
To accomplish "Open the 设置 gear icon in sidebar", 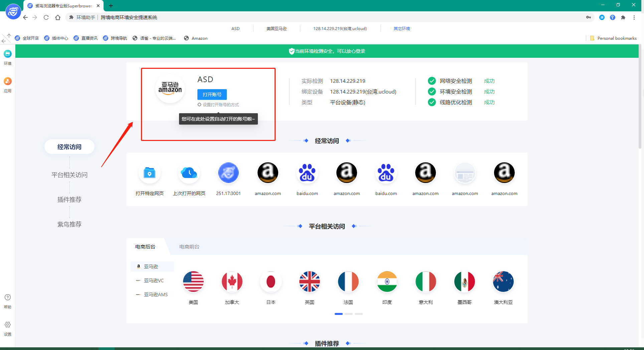I will point(8,325).
